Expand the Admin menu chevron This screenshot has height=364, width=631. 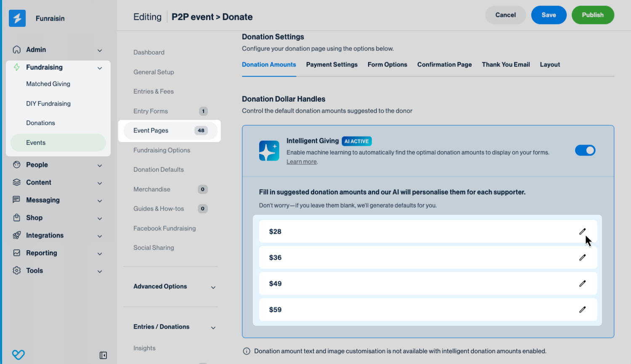click(x=100, y=50)
